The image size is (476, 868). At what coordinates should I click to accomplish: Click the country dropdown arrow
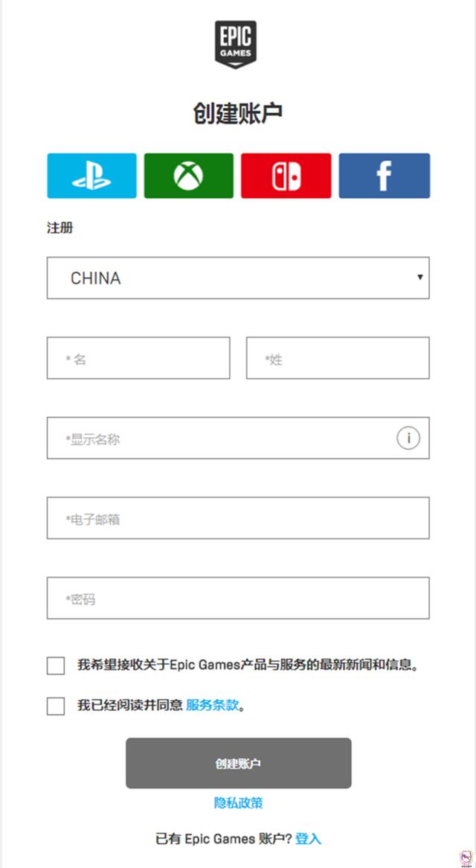[420, 278]
